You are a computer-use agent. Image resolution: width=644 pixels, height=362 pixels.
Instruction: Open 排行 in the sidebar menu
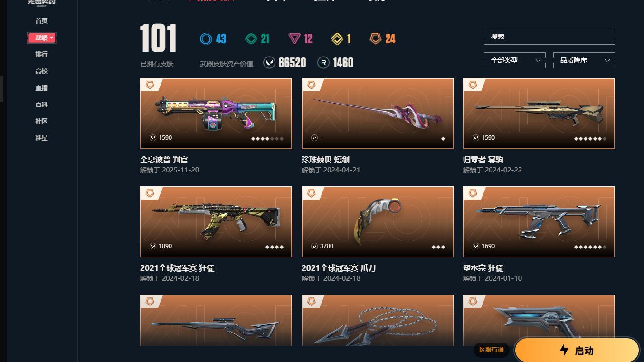[x=42, y=54]
